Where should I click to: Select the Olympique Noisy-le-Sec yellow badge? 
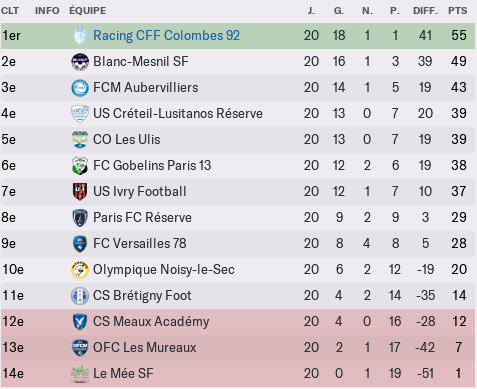click(x=80, y=270)
